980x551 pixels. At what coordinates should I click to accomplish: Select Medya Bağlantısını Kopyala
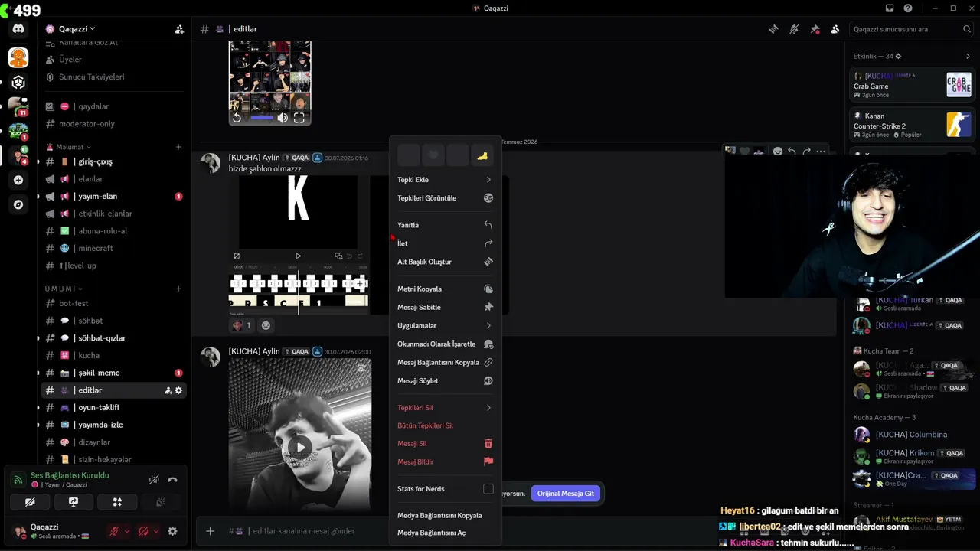[x=445, y=516]
